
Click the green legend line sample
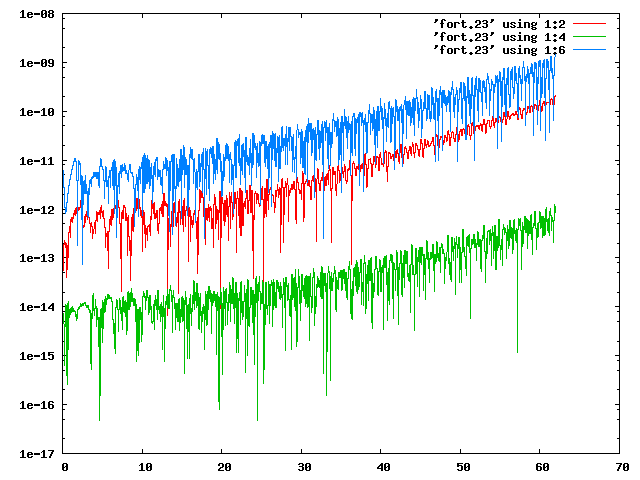pos(589,37)
